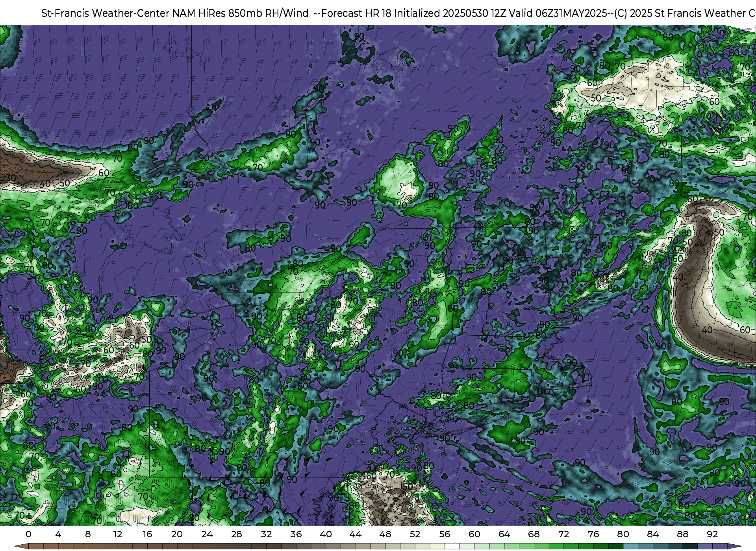Image resolution: width=756 pixels, height=551 pixels.
Task: Click the colorbar tick label 4
Action: 58,534
